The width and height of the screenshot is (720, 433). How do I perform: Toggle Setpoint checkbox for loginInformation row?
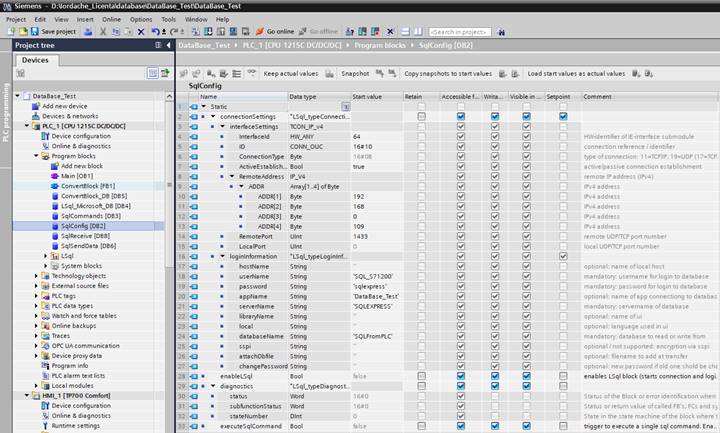562,256
